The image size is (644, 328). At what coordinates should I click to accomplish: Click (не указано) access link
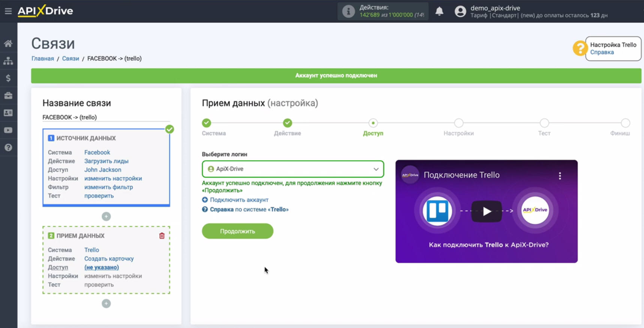click(x=102, y=267)
